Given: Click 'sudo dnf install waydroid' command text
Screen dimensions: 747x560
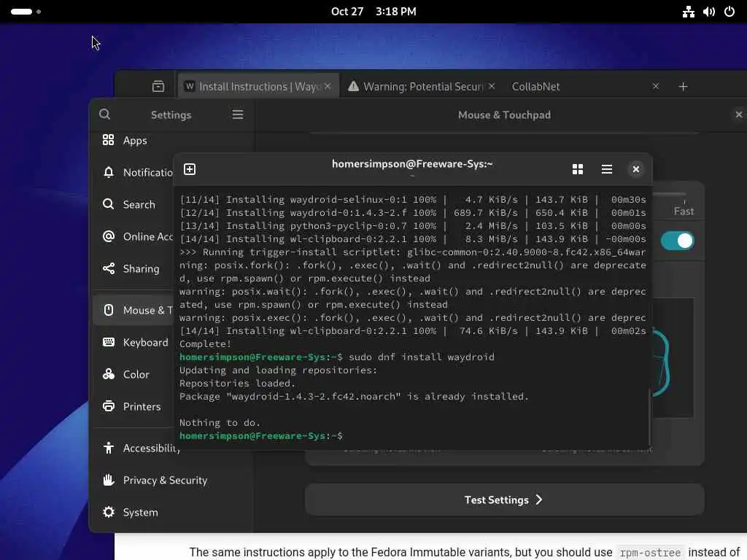Looking at the screenshot, I should click(422, 357).
